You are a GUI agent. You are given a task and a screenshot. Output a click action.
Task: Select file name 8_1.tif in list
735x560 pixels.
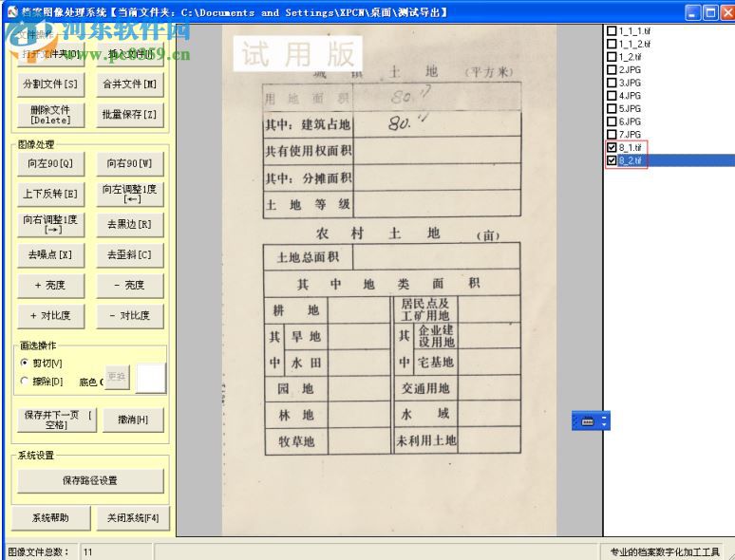630,148
